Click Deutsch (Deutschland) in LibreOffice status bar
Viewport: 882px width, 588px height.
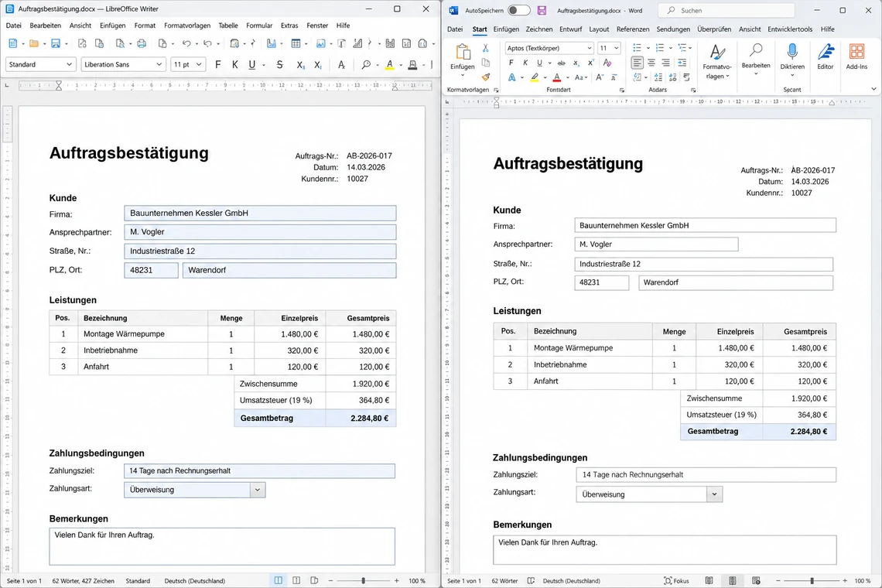[x=195, y=581]
